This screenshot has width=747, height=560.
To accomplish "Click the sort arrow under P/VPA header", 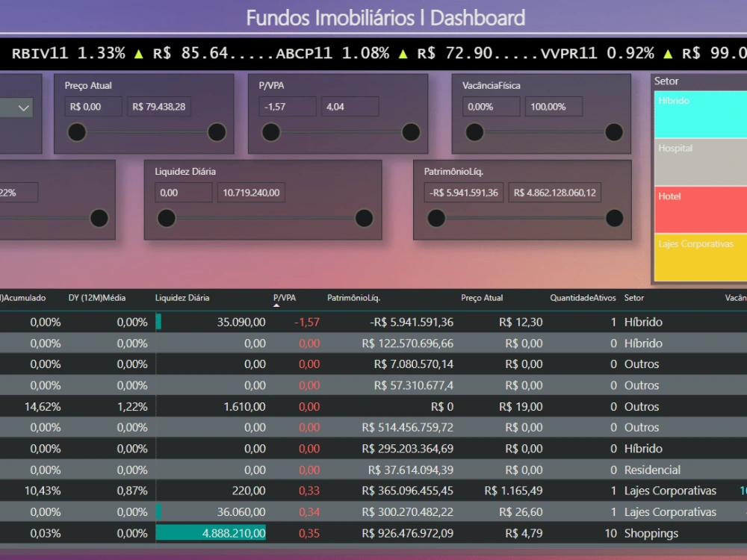I will click(276, 305).
